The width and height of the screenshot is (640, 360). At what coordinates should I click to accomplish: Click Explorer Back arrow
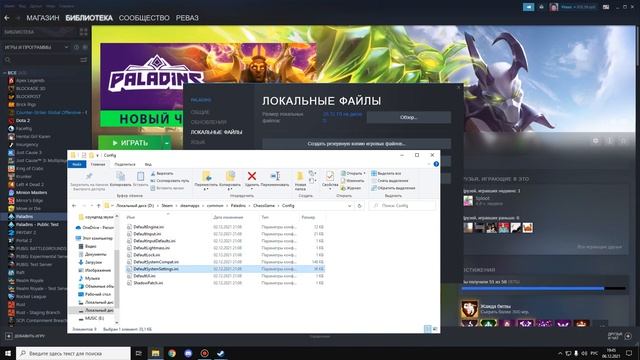point(74,206)
